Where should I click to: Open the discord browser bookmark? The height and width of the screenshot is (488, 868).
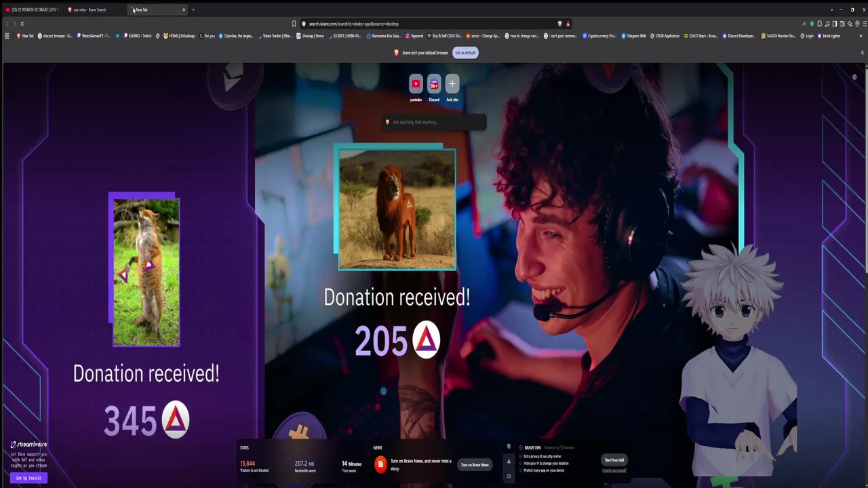(55, 36)
